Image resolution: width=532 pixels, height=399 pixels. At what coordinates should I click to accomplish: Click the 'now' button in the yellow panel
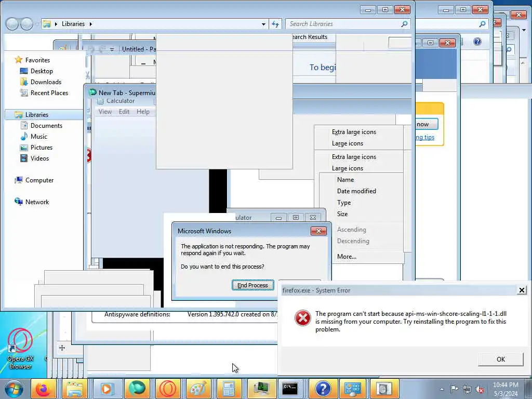[427, 124]
